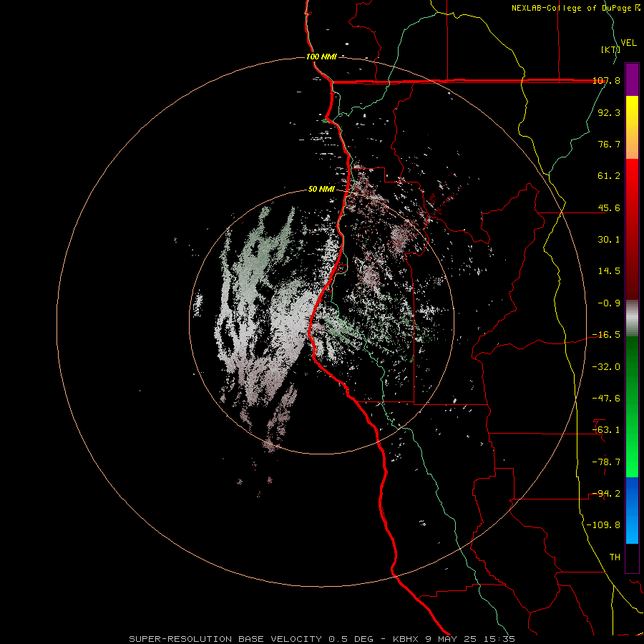Pick the purple segment of the color bar

tap(632, 79)
